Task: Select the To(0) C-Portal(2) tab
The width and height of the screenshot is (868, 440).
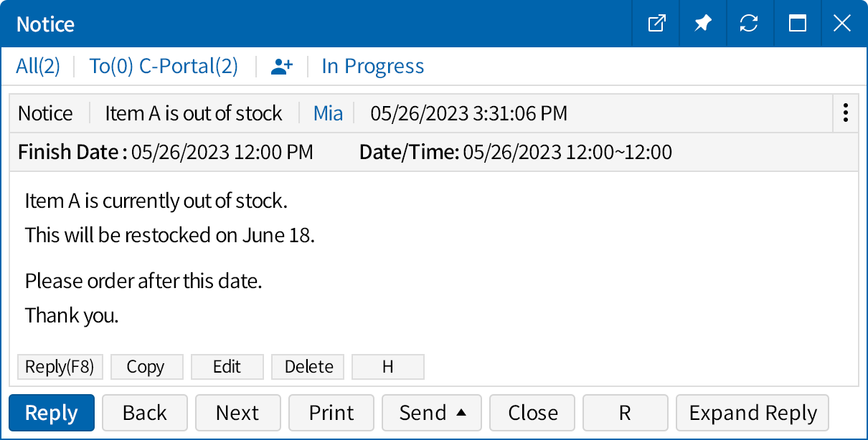Action: point(163,67)
